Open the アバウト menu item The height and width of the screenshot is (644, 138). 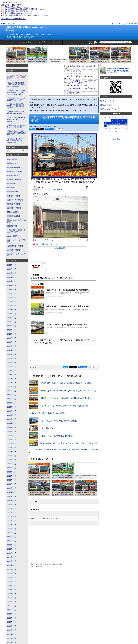pyautogui.click(x=56, y=43)
